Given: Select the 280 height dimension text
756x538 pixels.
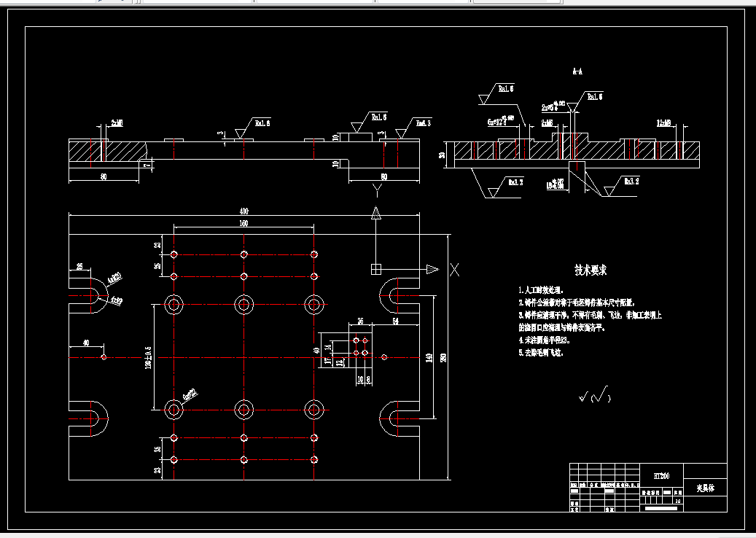Looking at the screenshot, I should (443, 358).
